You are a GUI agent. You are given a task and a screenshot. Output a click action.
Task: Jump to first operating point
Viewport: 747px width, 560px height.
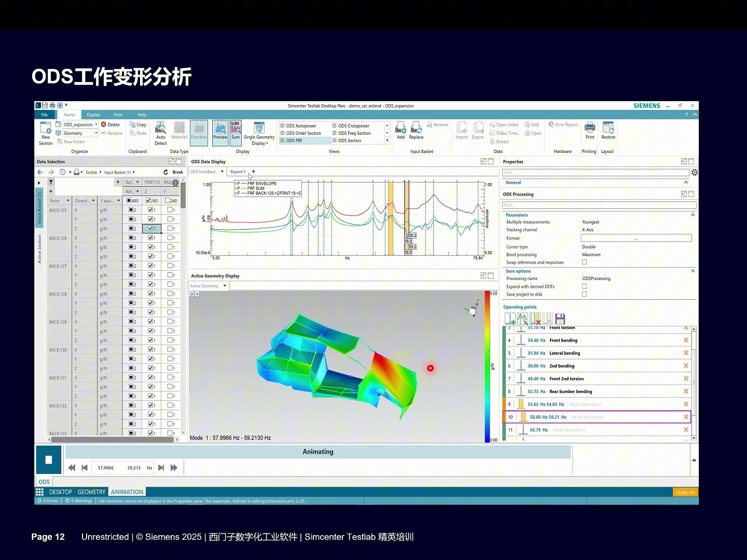(72, 468)
